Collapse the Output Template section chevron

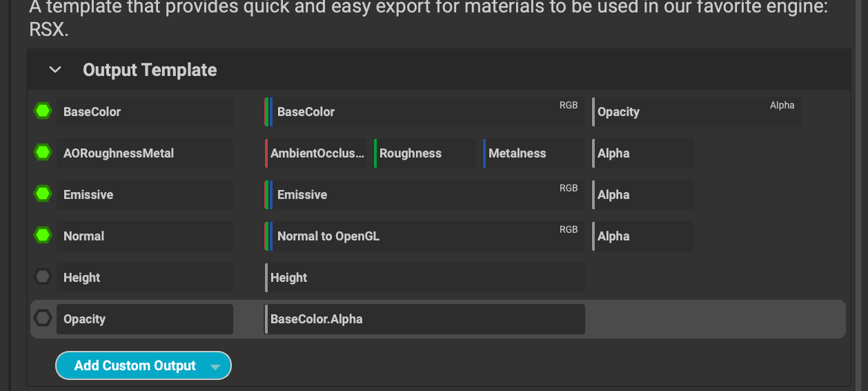coord(55,70)
